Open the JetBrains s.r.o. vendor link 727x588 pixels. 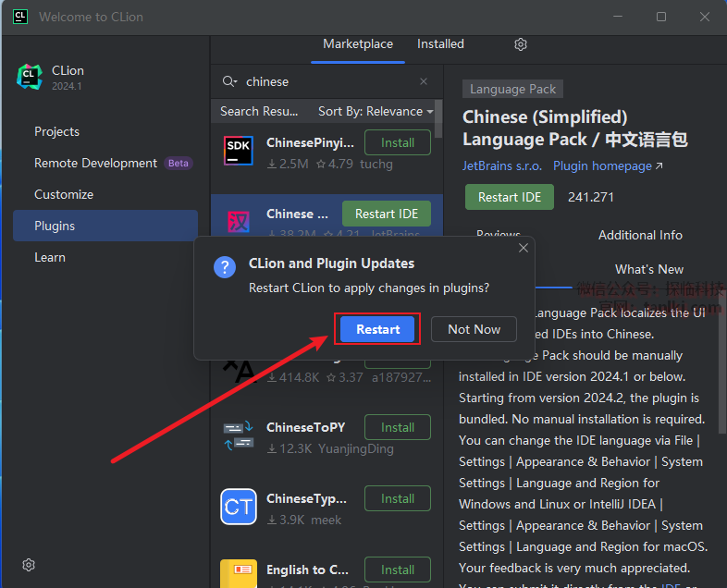[x=502, y=166]
